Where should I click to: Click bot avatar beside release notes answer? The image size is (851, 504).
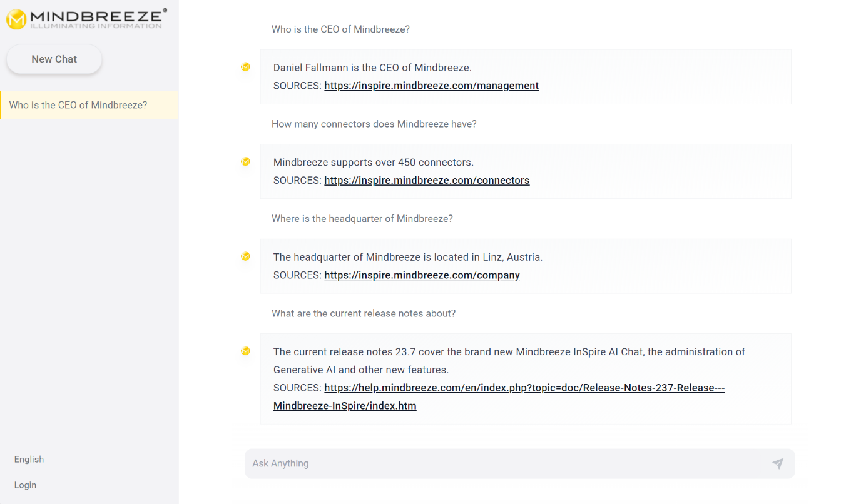pos(245,351)
